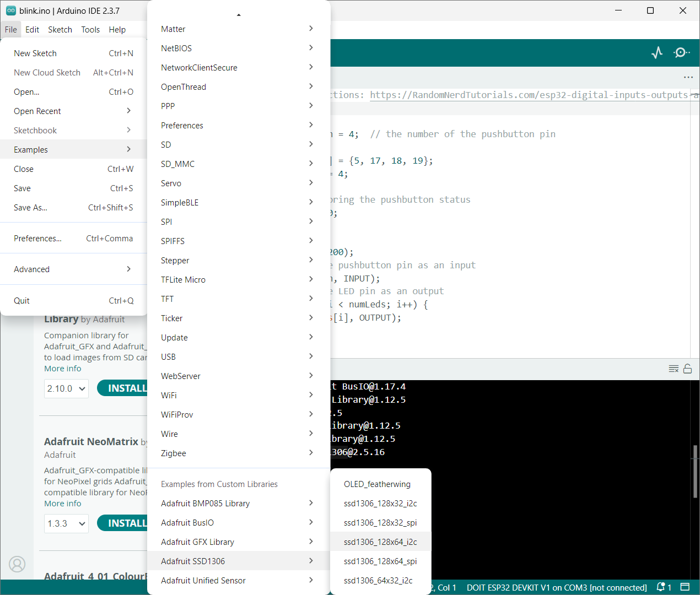Viewport: 700px width, 595px height.
Task: Open the ssd1306_128x32_i2c example
Action: click(380, 504)
